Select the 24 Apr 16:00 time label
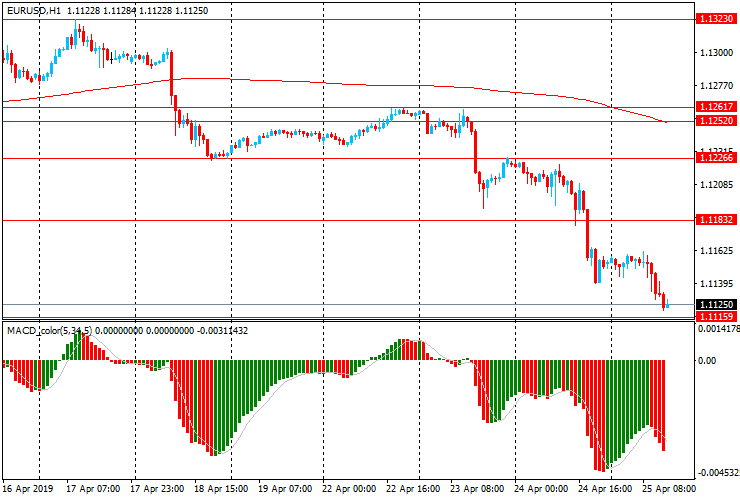Viewport: 740px width, 500px height. pyautogui.click(x=606, y=489)
